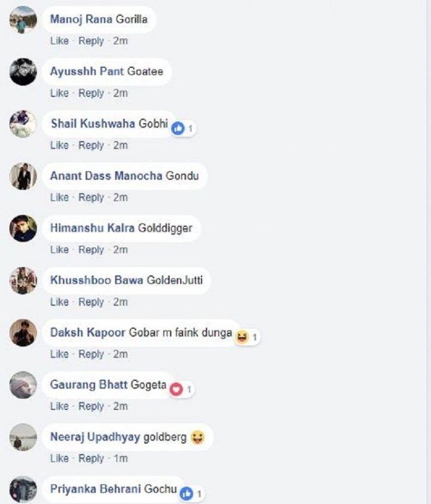Like Anant Dass Manocha's comment
The image size is (431, 504).
pos(59,198)
